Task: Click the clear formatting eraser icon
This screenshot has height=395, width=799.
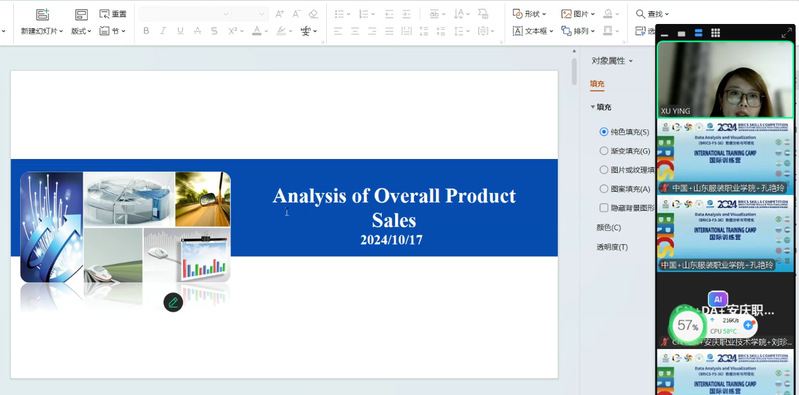Action: [x=313, y=14]
